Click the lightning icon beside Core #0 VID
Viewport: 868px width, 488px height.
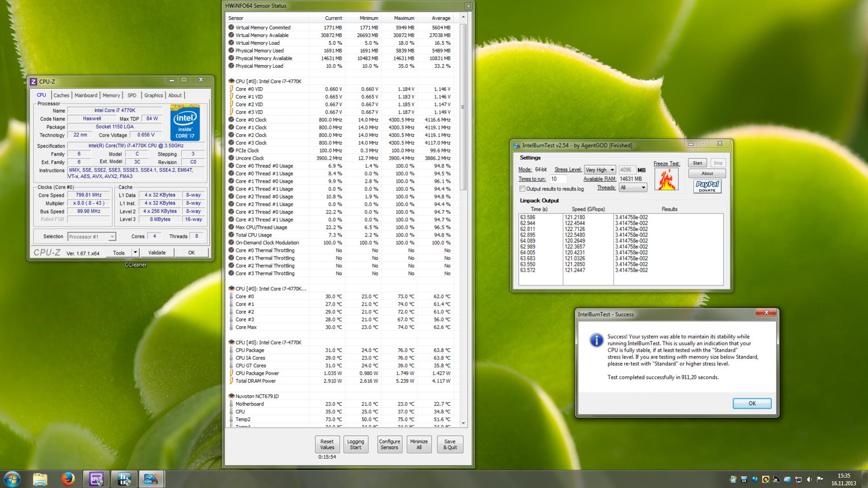point(231,89)
